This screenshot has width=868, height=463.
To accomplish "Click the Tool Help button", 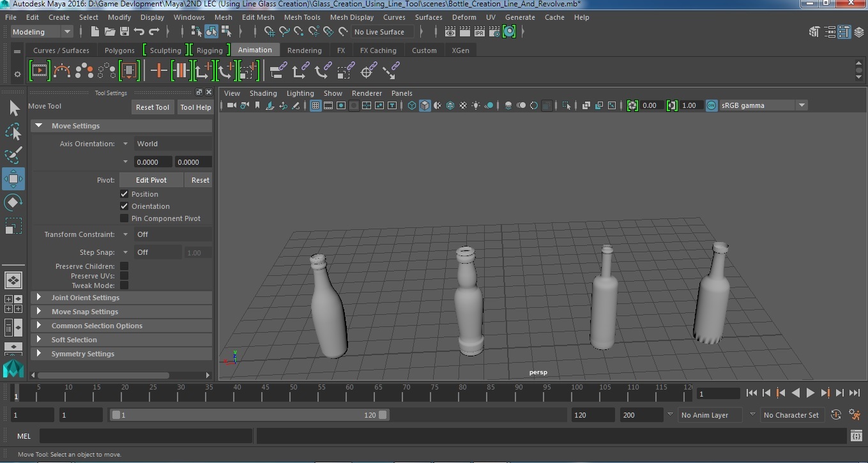I will pyautogui.click(x=195, y=107).
